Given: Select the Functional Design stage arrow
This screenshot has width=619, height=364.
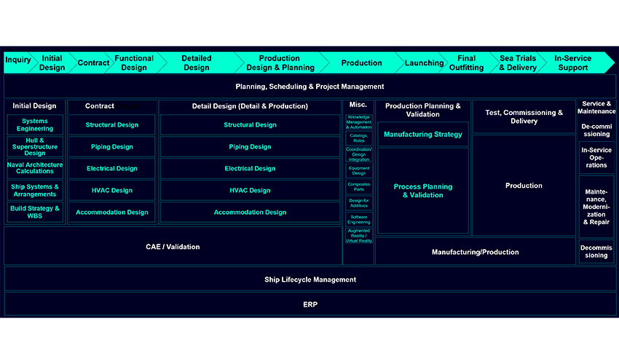Looking at the screenshot, I should point(134,63).
